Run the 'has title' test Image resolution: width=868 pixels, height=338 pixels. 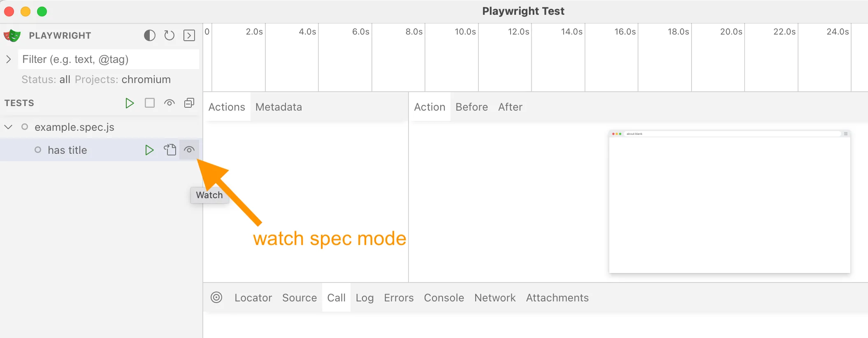click(149, 150)
